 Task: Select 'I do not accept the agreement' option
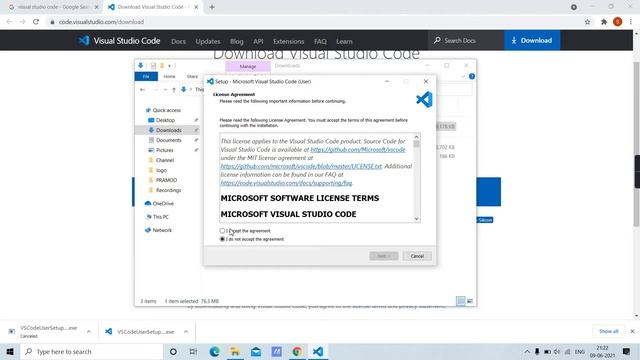[x=222, y=239]
